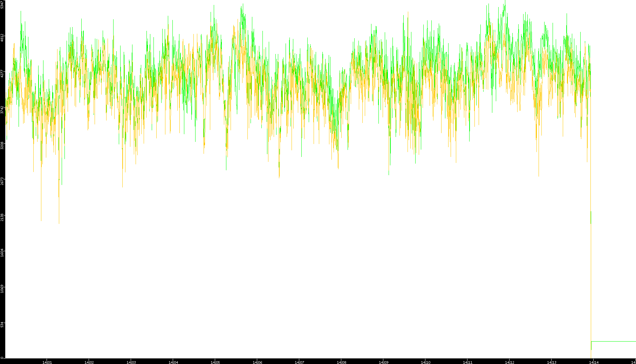Click the 3208 value axis label
Screen dimensions: 636x364
coord(2,145)
